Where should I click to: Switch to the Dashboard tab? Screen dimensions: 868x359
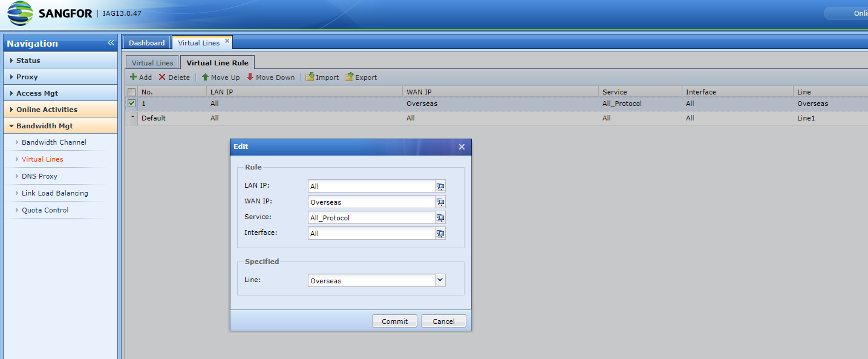coord(147,43)
